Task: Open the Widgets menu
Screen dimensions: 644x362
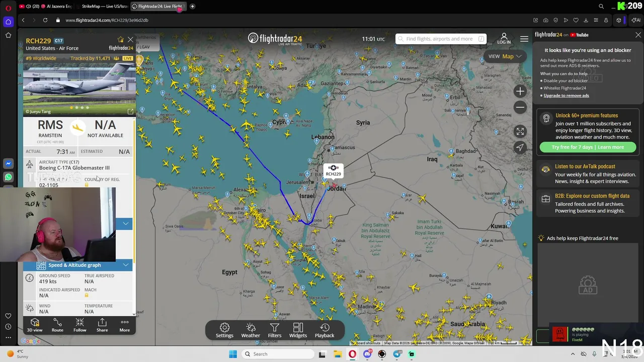Action: click(x=298, y=330)
